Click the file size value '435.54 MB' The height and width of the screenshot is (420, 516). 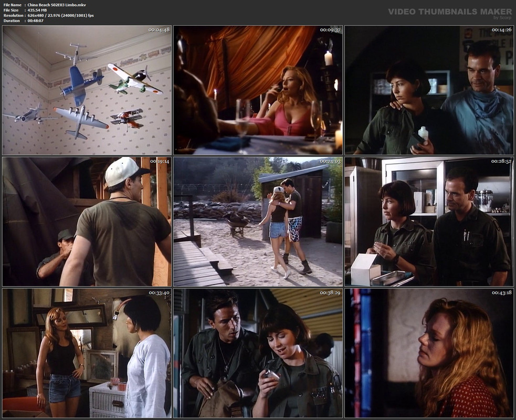click(x=37, y=10)
